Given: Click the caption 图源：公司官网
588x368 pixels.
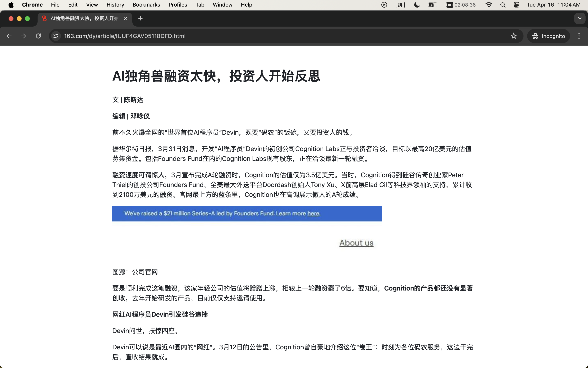Looking at the screenshot, I should [x=135, y=272].
